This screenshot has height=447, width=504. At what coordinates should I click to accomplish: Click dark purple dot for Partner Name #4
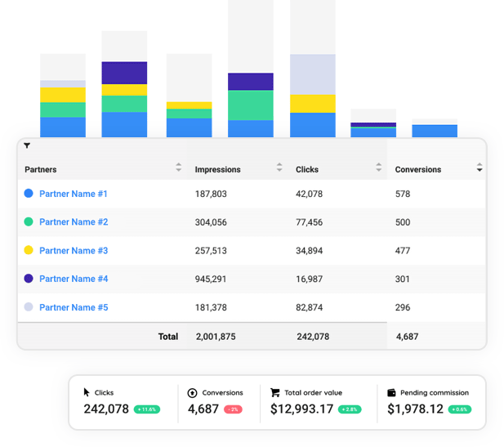(29, 278)
